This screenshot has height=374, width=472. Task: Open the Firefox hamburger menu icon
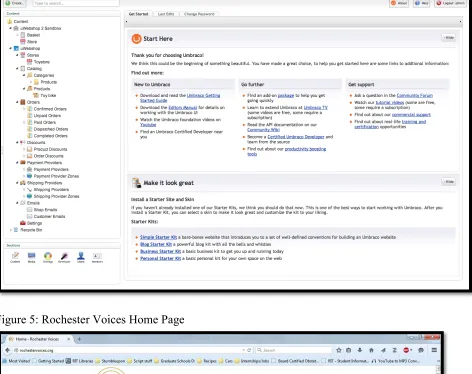point(434,350)
